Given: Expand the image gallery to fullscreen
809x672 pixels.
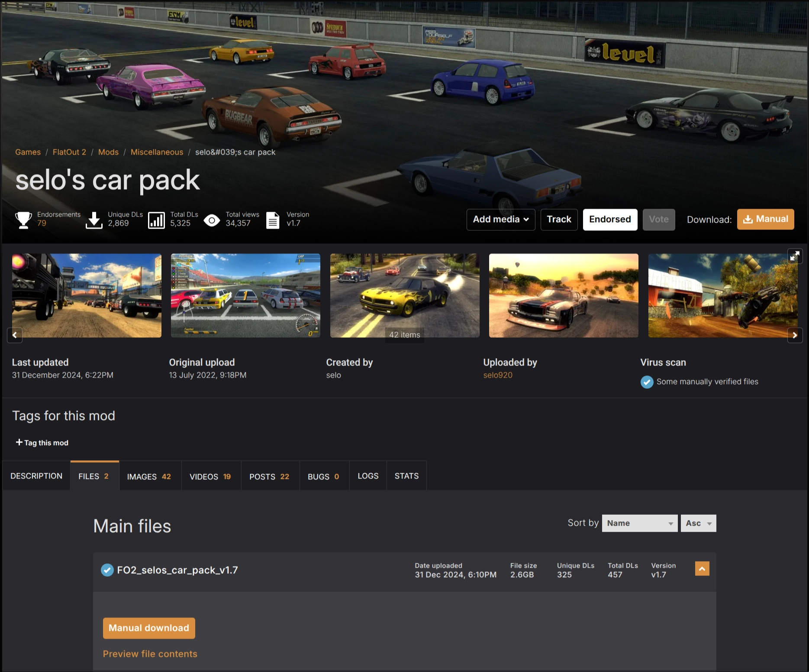Looking at the screenshot, I should click(x=794, y=256).
